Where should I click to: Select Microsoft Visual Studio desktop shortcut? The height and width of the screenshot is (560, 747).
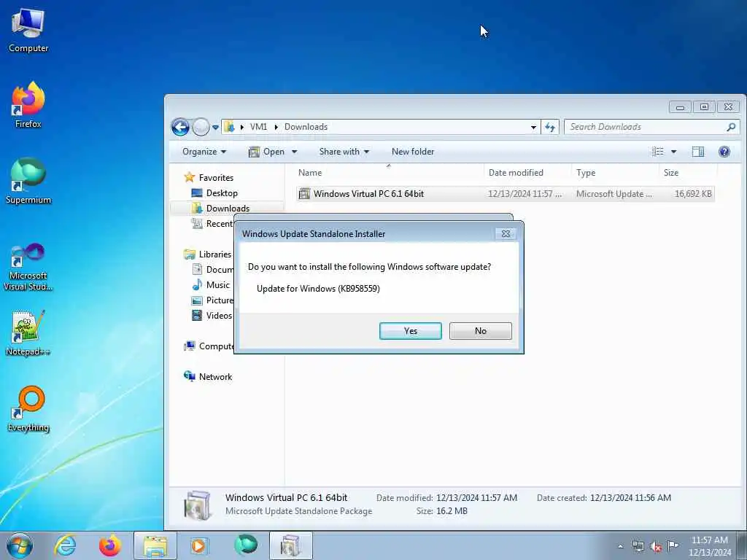pyautogui.click(x=28, y=267)
